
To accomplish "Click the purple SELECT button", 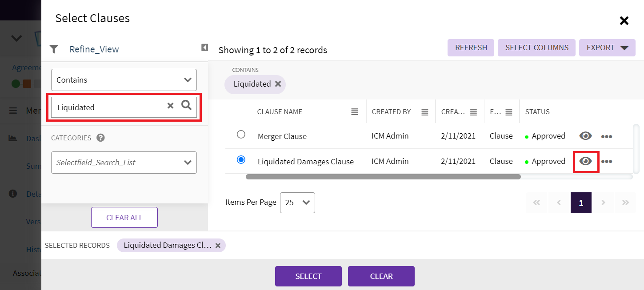I will point(308,276).
